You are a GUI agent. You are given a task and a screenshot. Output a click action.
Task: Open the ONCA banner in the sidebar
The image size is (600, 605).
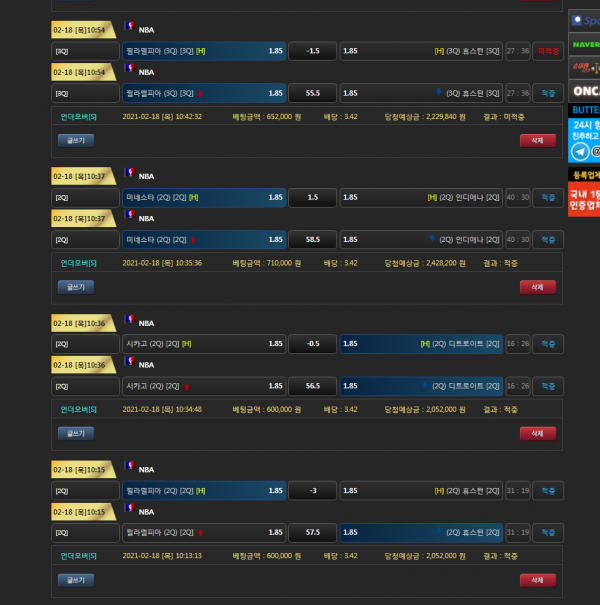click(584, 89)
